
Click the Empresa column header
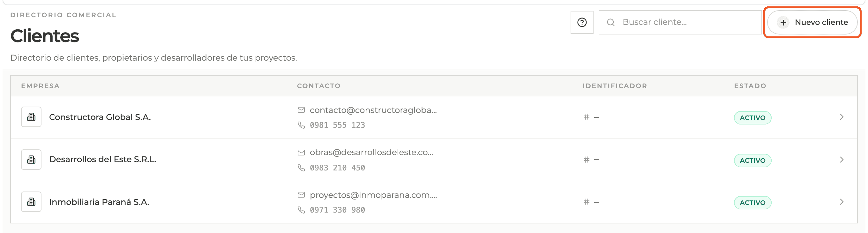41,86
